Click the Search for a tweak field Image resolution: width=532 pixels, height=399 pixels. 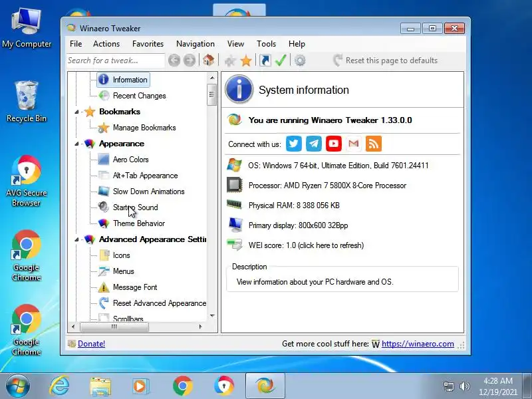pos(116,61)
